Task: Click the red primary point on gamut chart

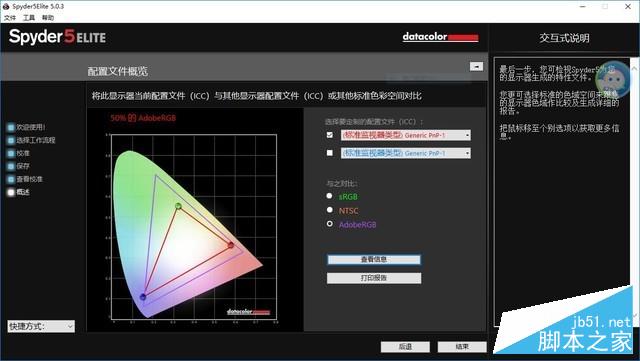Action: click(x=231, y=245)
